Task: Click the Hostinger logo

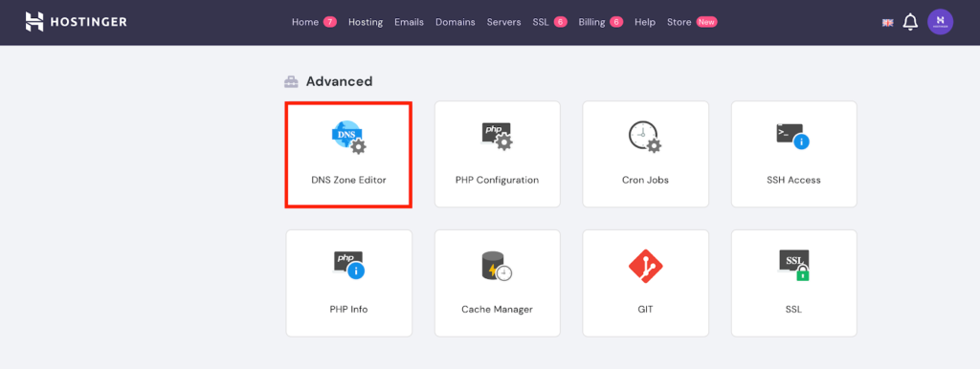Action: [76, 22]
